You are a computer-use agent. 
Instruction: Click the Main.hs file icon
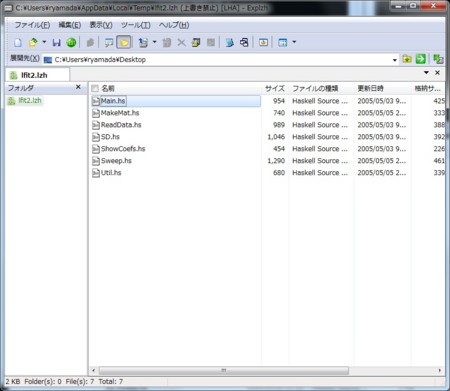click(x=96, y=101)
